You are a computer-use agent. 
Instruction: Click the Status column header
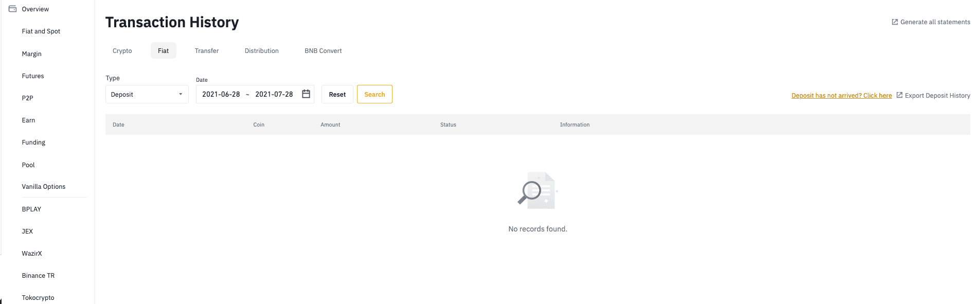coord(448,124)
